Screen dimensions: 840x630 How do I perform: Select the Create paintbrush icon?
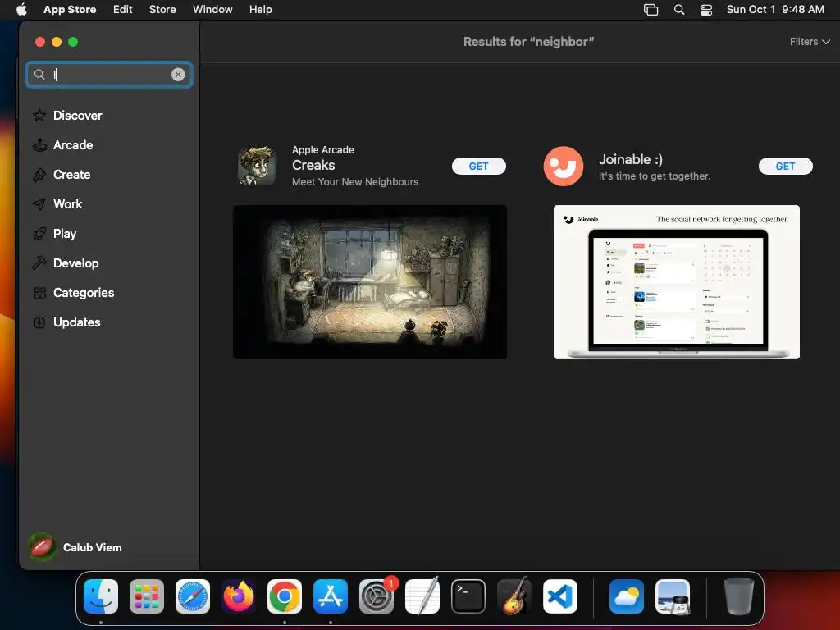coord(39,175)
